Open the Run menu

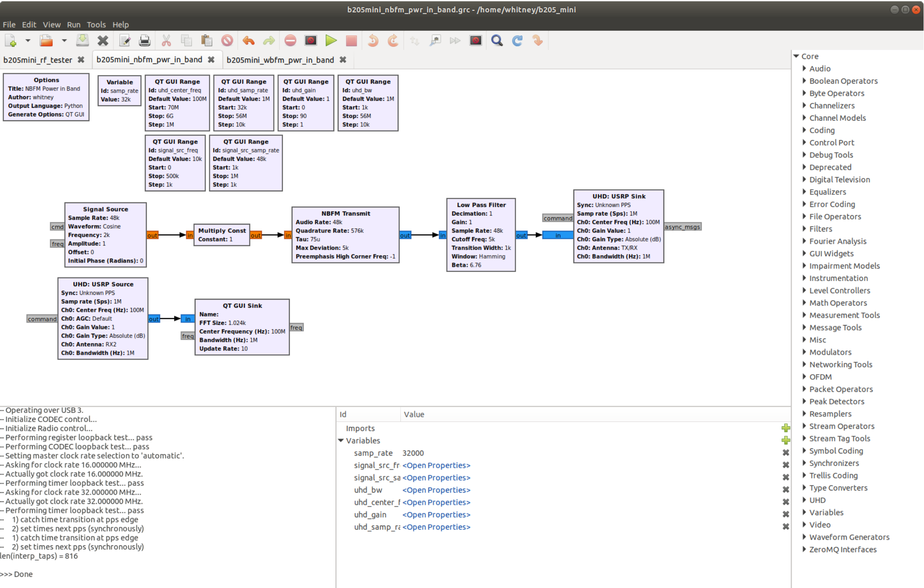click(74, 25)
